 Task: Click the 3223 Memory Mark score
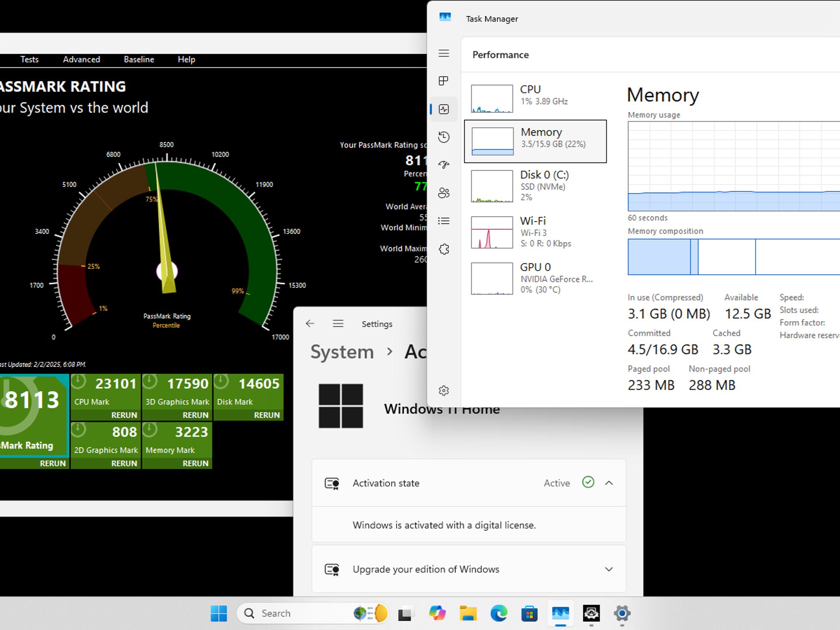(x=192, y=432)
